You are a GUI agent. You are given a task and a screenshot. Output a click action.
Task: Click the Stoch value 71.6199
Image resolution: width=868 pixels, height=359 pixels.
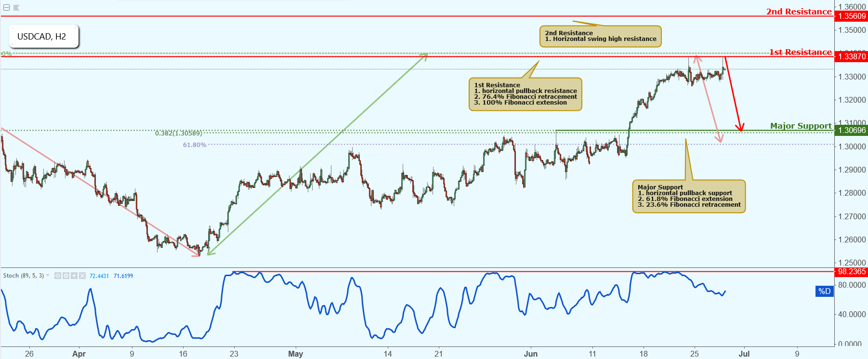click(x=123, y=276)
